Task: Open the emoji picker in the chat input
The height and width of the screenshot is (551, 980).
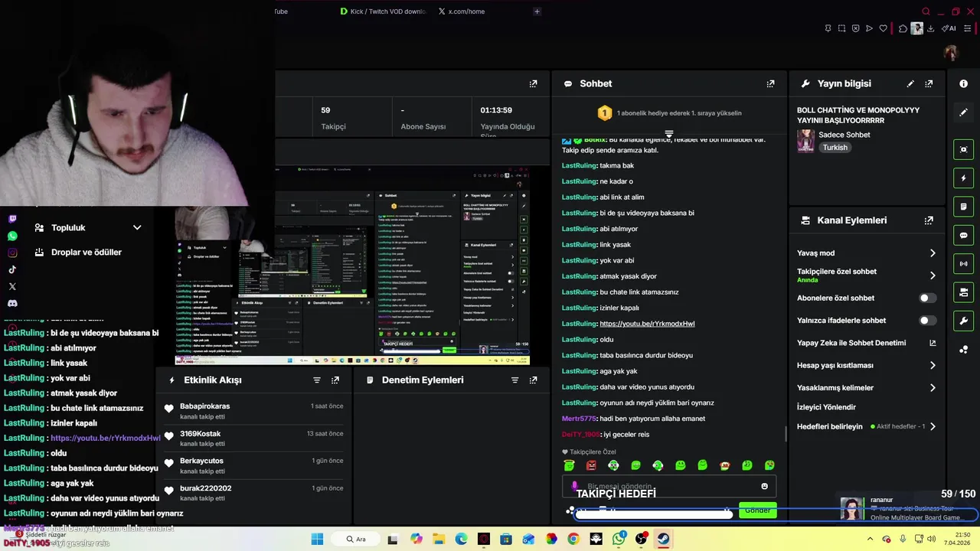Action: tap(764, 486)
